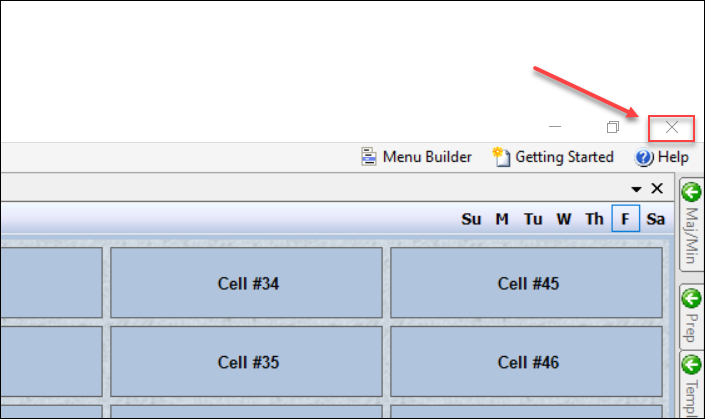Select Cell #35
Viewport: 705px width, 419px height.
click(246, 361)
